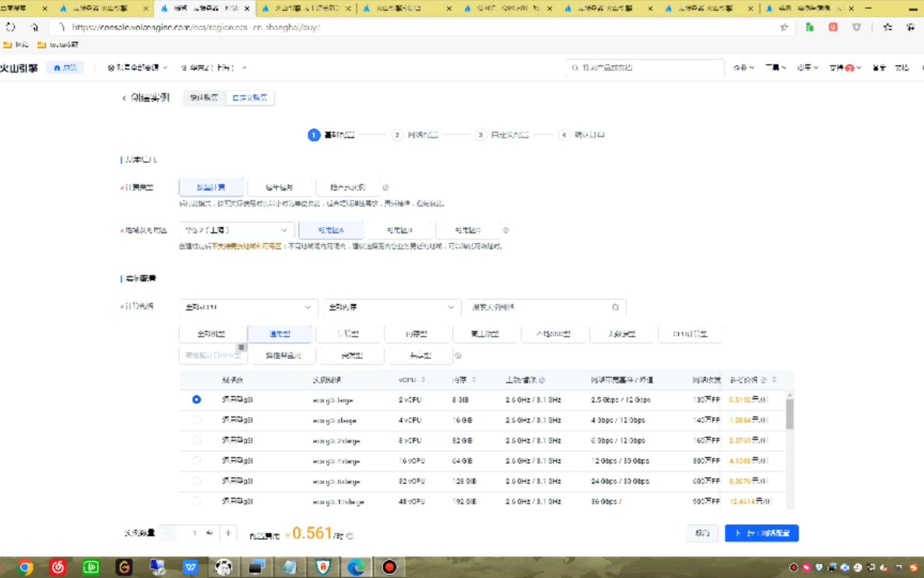
Task: Open the green video player taskbar icon
Action: point(91,567)
